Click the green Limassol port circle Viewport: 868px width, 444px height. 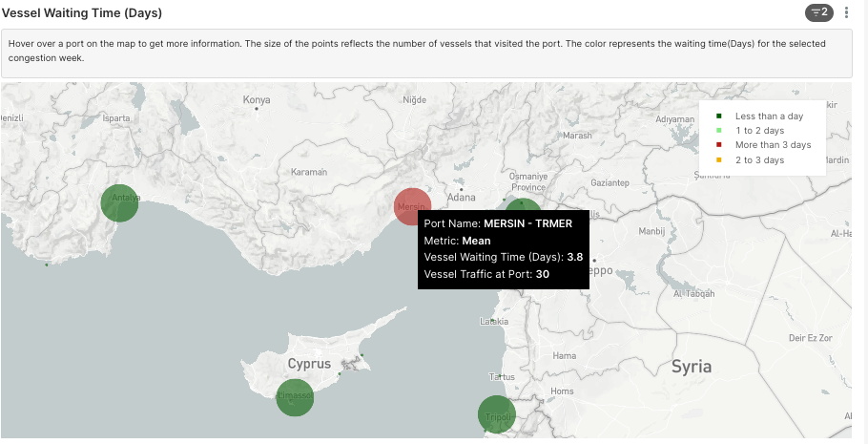click(295, 397)
